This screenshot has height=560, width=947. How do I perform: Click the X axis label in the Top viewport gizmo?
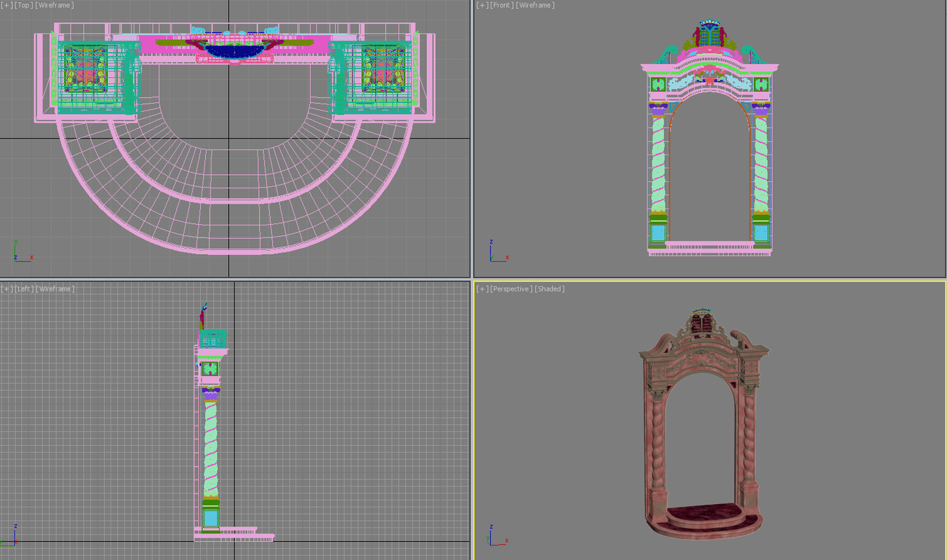click(x=31, y=258)
